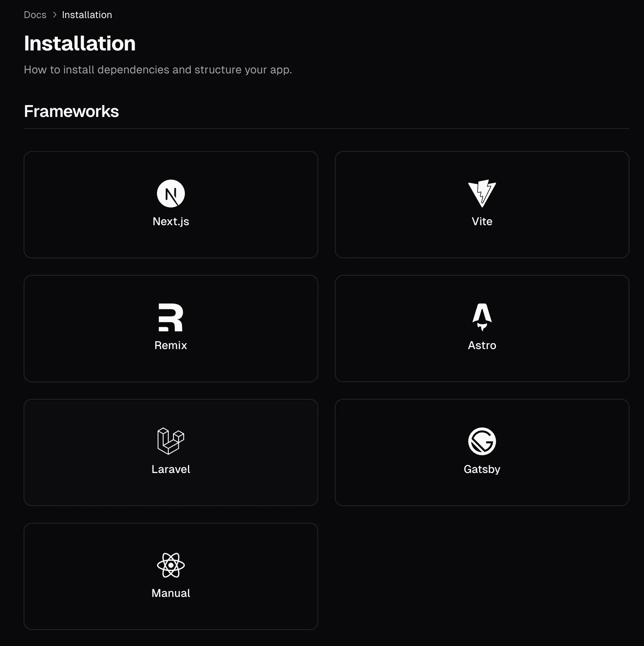Click the Gatsby text label
The image size is (644, 646).
(482, 469)
